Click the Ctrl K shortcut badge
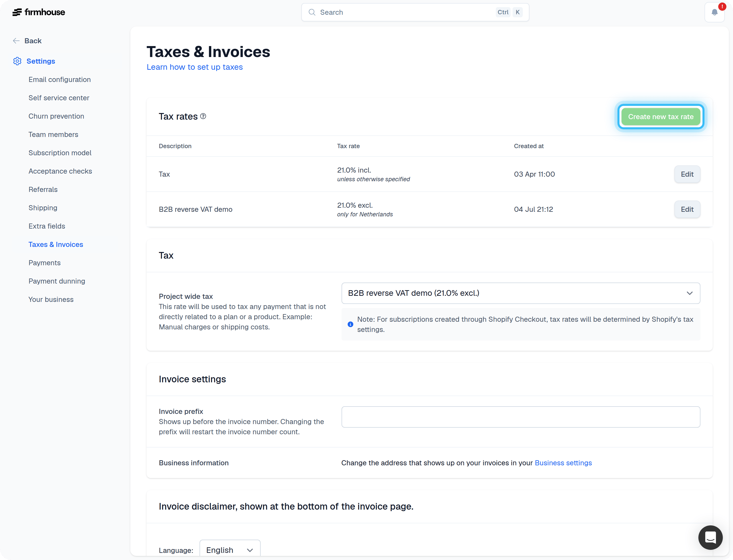 pyautogui.click(x=509, y=12)
